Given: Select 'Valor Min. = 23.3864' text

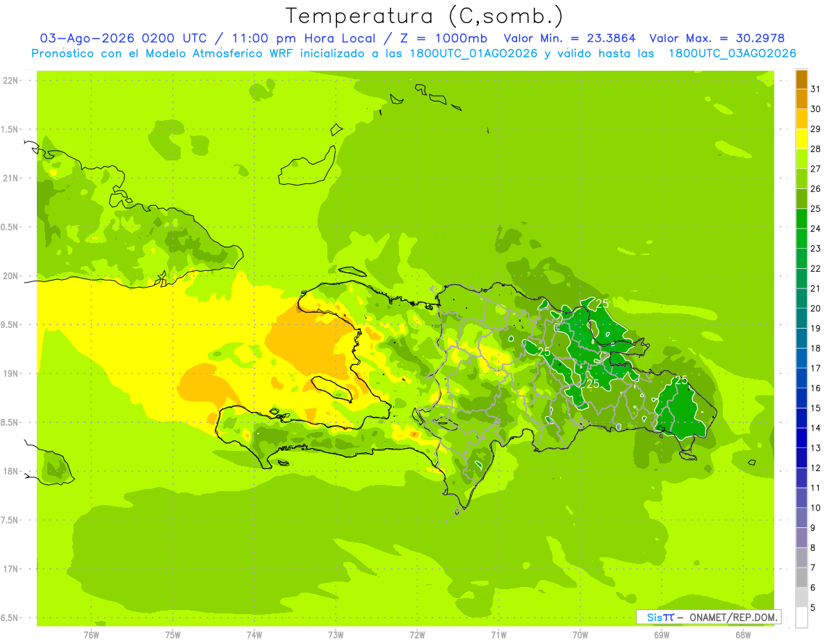Looking at the screenshot, I should pos(571,38).
